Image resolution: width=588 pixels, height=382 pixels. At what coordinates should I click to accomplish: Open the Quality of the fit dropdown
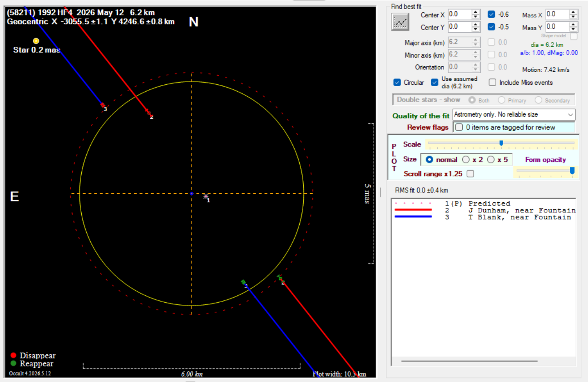pos(514,115)
